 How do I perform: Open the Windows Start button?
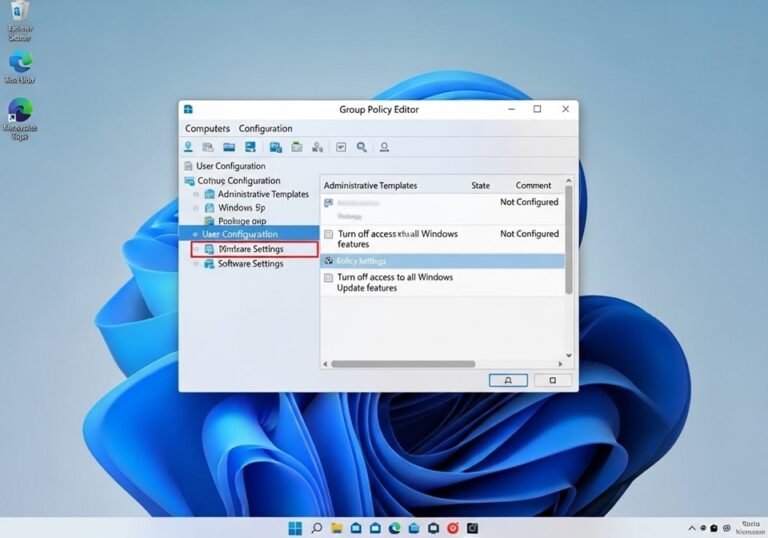click(295, 528)
